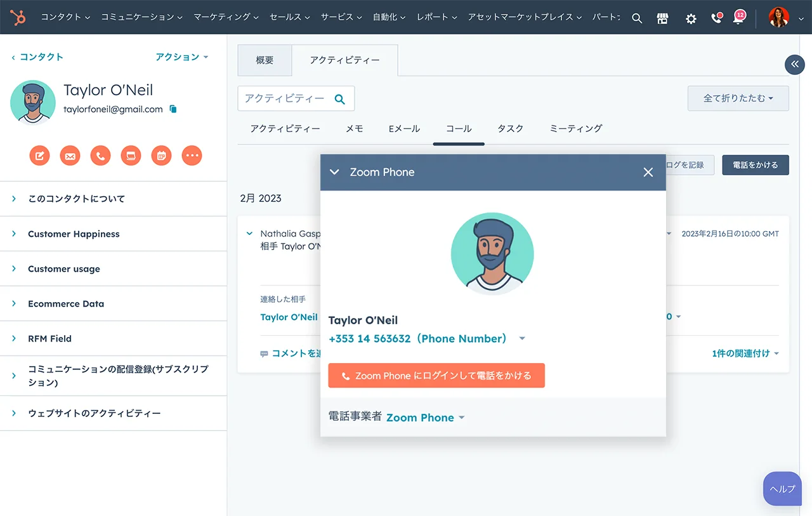This screenshot has width=812, height=516.
Task: Open the マーケティング navigation menu
Action: [x=225, y=17]
